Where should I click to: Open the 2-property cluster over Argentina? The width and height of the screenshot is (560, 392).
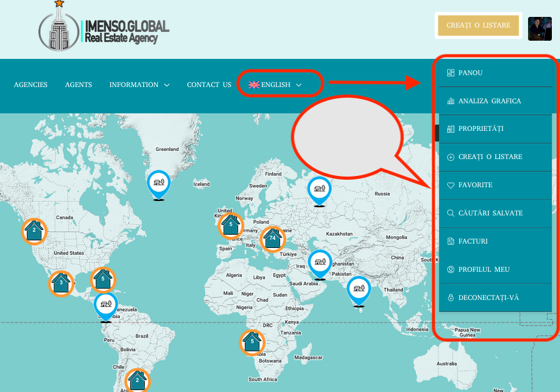[x=137, y=381]
